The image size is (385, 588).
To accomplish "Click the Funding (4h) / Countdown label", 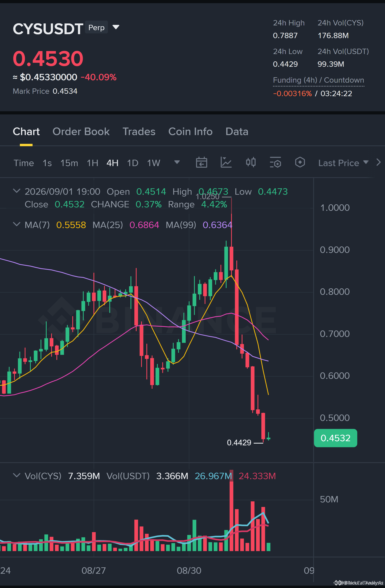I will (x=318, y=80).
